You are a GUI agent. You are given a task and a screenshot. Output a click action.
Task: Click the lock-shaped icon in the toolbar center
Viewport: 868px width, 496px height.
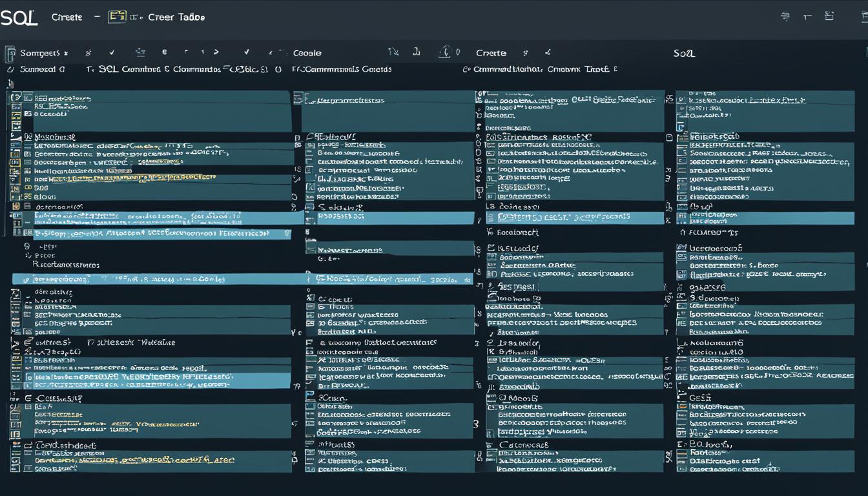[444, 52]
